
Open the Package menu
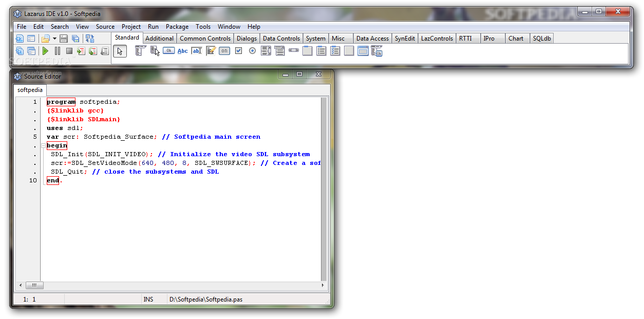177,27
